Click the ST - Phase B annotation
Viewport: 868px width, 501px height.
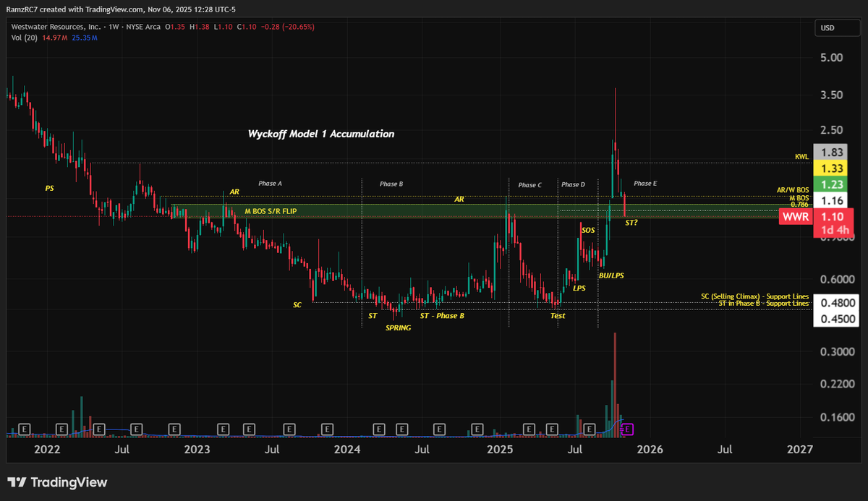[442, 316]
